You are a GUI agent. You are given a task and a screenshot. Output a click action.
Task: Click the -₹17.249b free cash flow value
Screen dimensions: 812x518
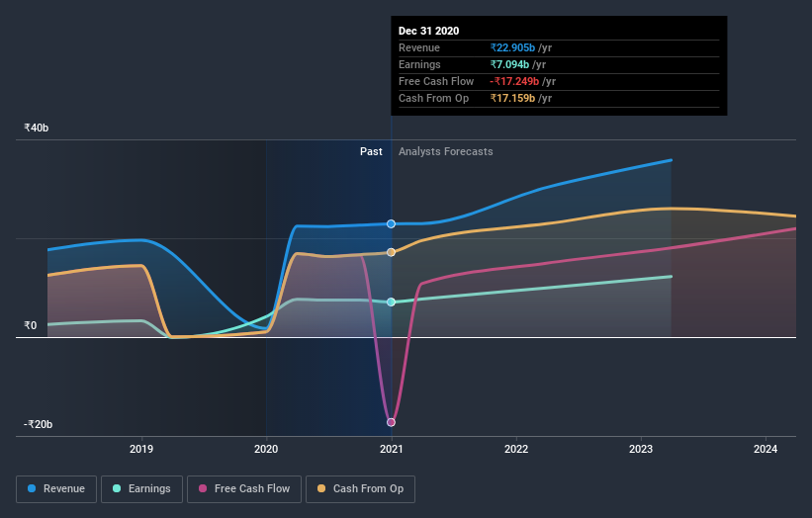tap(514, 81)
